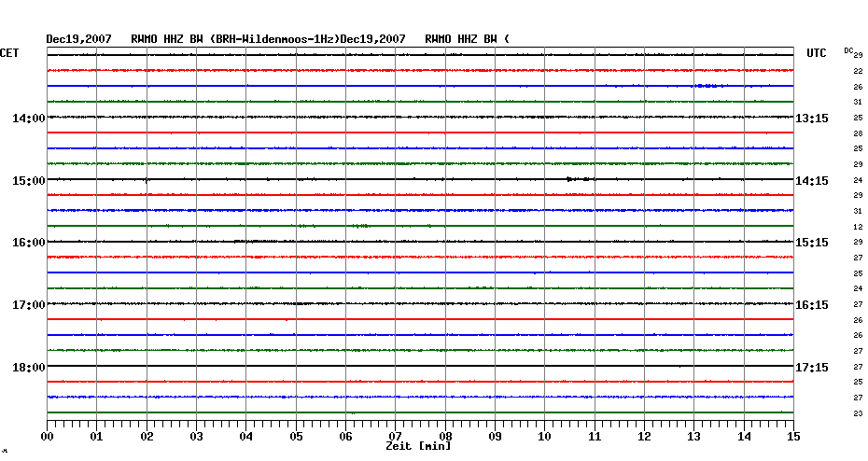Click minute tick label 08
Image resolution: width=868 pixels, height=461 pixels.
(445, 437)
